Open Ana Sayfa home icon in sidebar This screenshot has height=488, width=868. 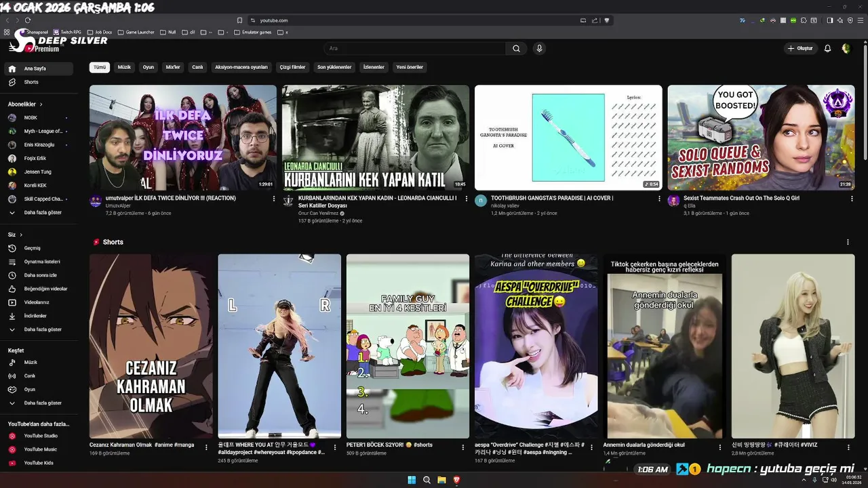(12, 68)
